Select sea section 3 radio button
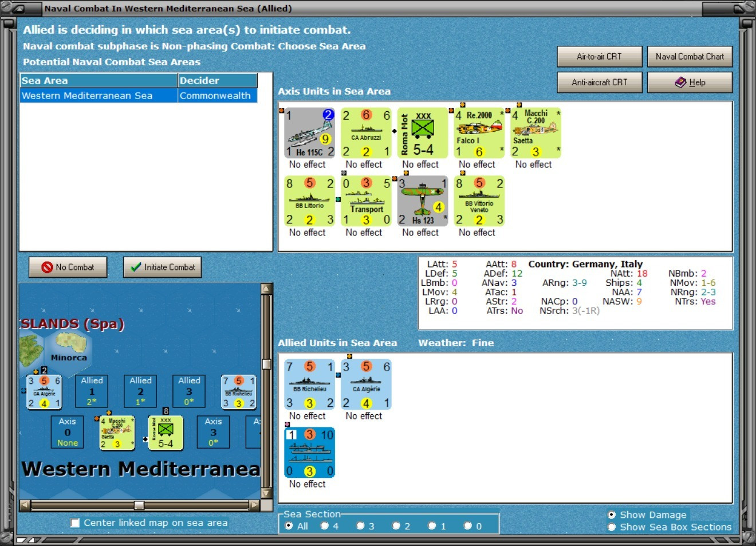The height and width of the screenshot is (546, 756). (x=360, y=526)
